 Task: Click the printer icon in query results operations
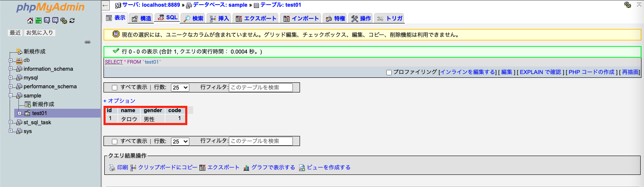112,167
